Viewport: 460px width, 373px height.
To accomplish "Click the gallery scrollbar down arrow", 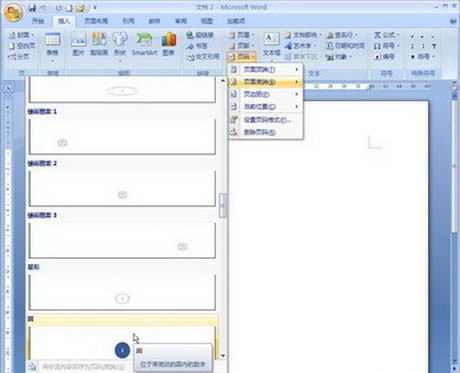I will [x=222, y=356].
